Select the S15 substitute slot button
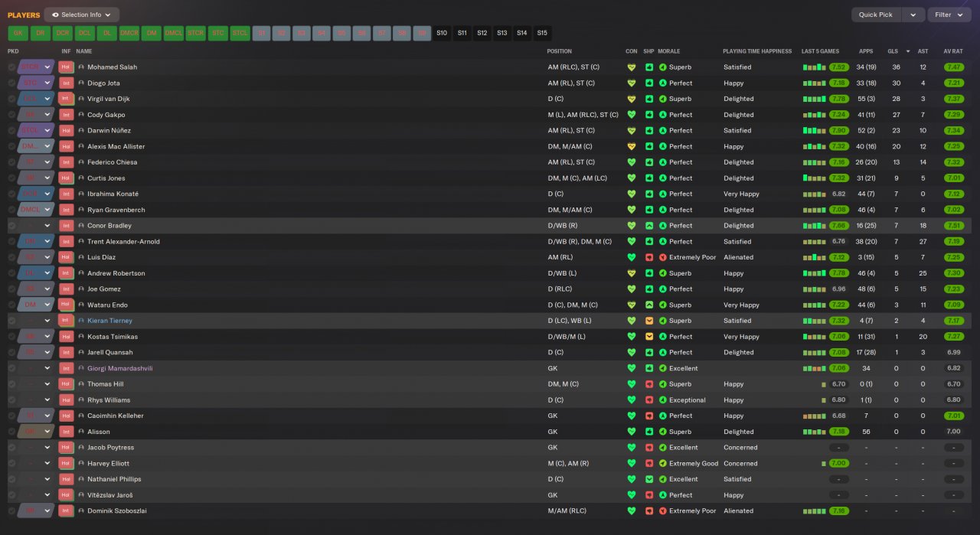980x535 pixels. [542, 33]
